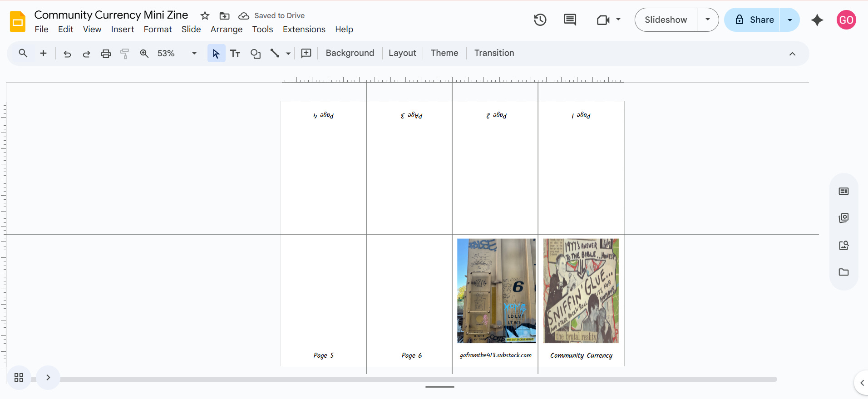Click the Layout button
This screenshot has height=399, width=868.
(402, 53)
